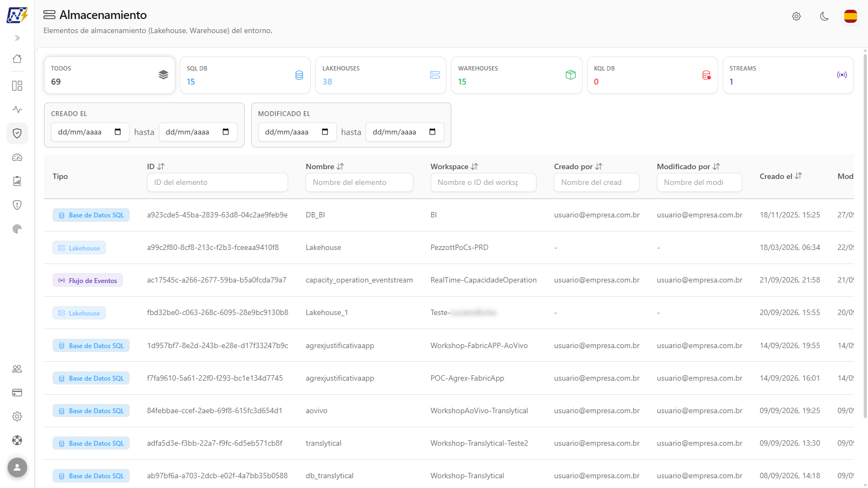Click the PezzottPoCs-PRD workspace cell
The image size is (868, 488).
(x=459, y=247)
